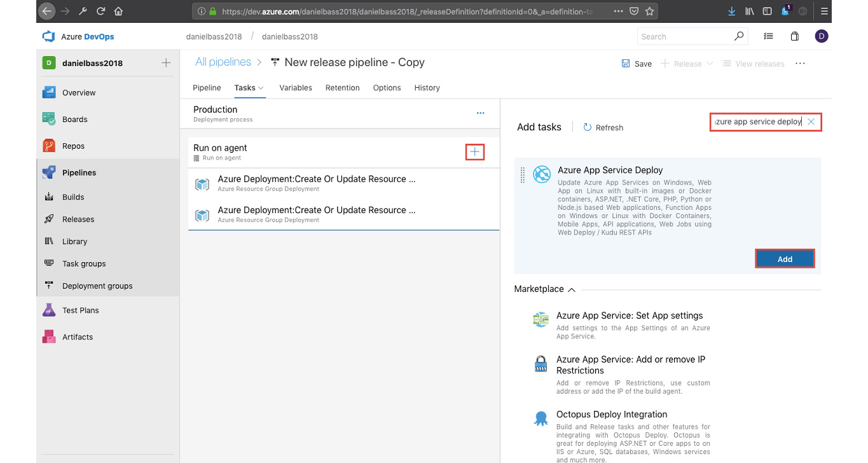
Task: Open browser downloads arrow icon
Action: (732, 11)
